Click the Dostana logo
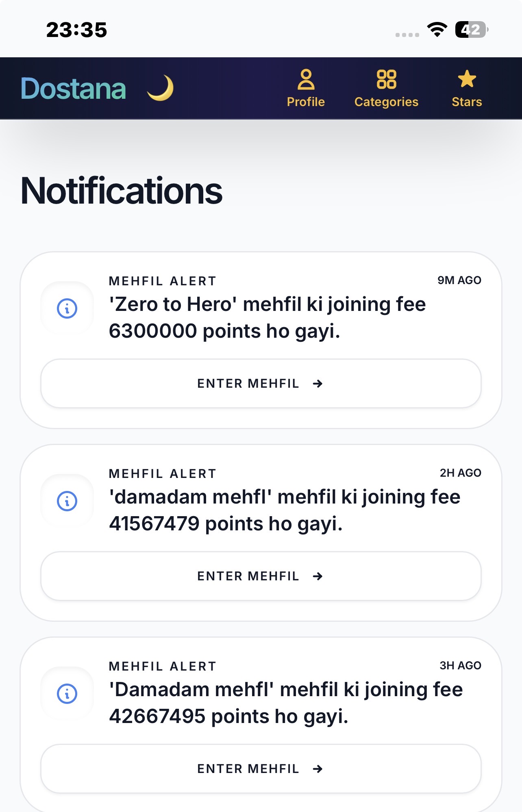 [x=73, y=89]
